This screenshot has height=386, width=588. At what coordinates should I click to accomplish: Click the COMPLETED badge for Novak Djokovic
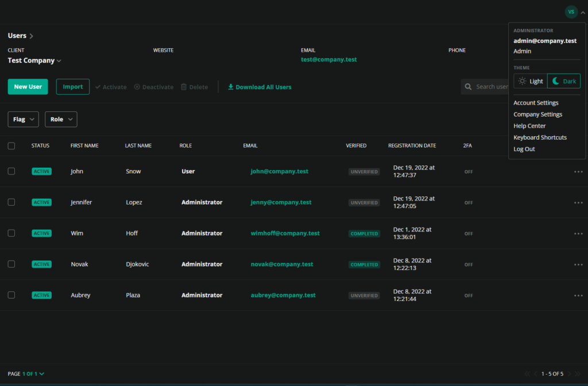(364, 264)
